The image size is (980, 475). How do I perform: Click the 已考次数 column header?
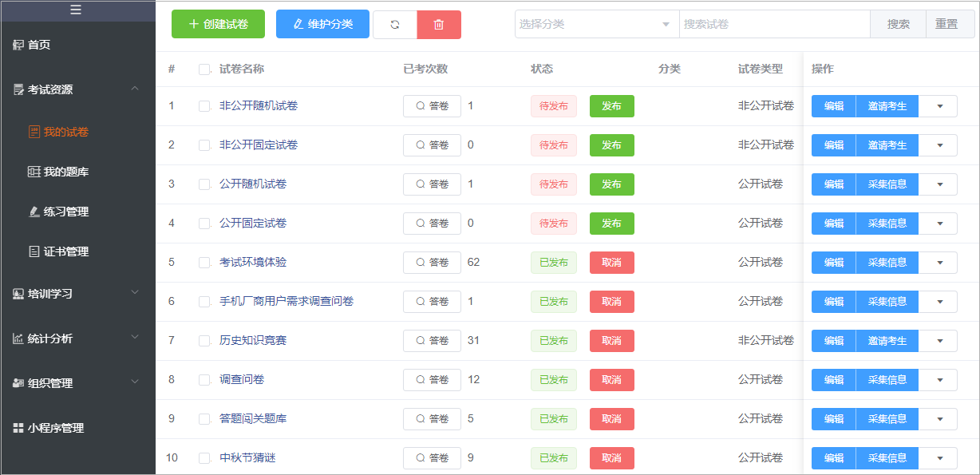tap(425, 69)
